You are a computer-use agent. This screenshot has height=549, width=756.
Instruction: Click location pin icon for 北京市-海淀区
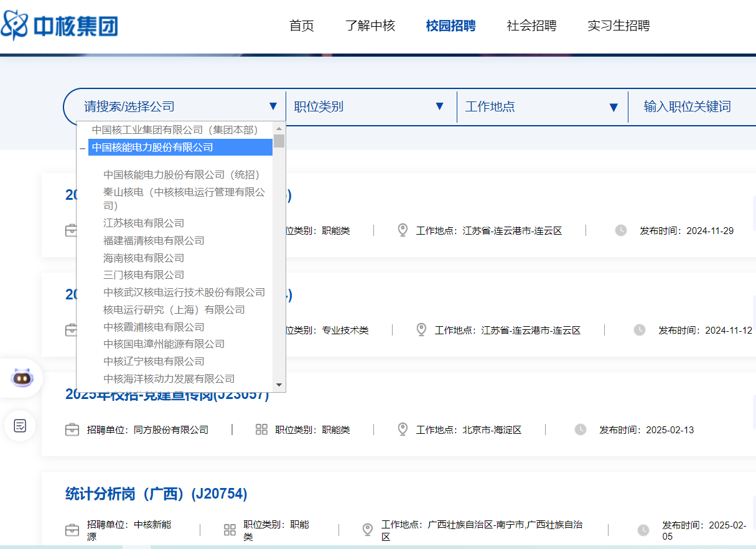(403, 429)
